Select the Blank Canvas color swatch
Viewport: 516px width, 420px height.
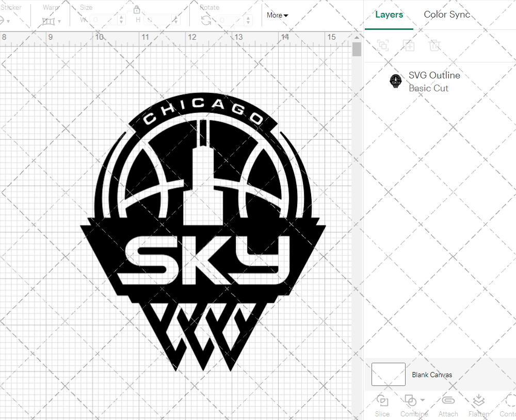388,374
